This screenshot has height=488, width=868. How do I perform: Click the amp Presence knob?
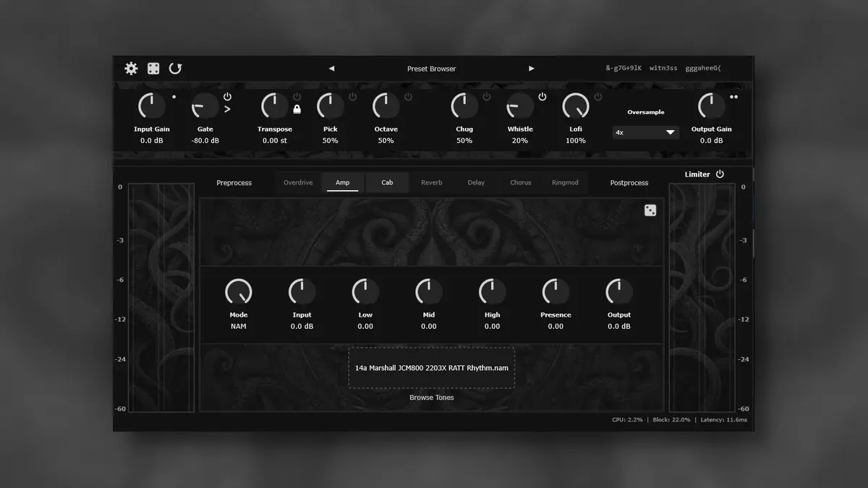[x=556, y=292]
